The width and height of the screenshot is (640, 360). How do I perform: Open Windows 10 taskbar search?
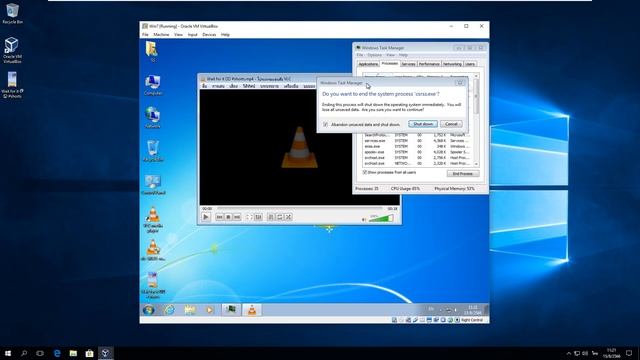click(24, 353)
